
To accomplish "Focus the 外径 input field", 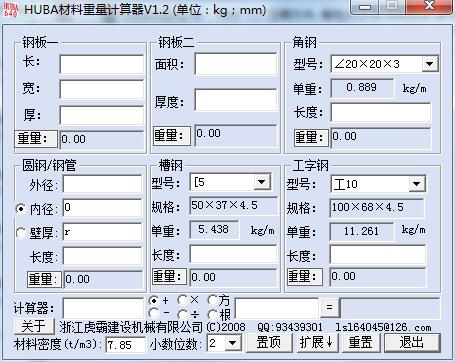I will [x=103, y=184].
